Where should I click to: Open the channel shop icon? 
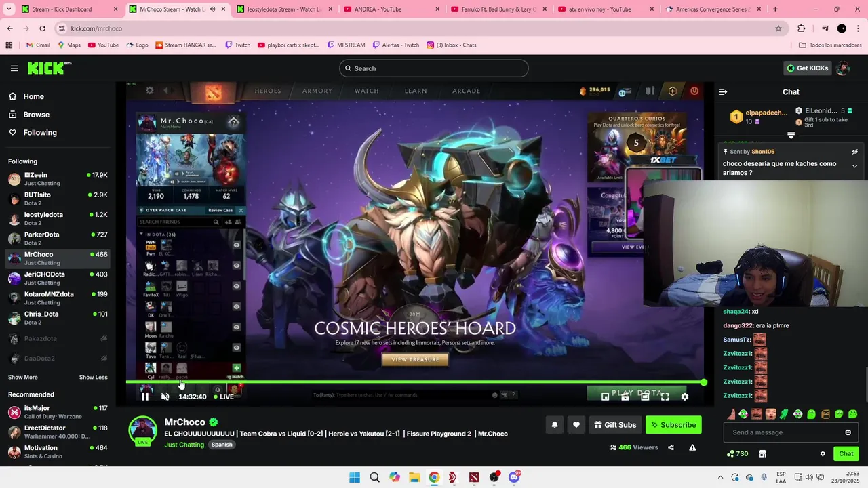click(x=762, y=453)
